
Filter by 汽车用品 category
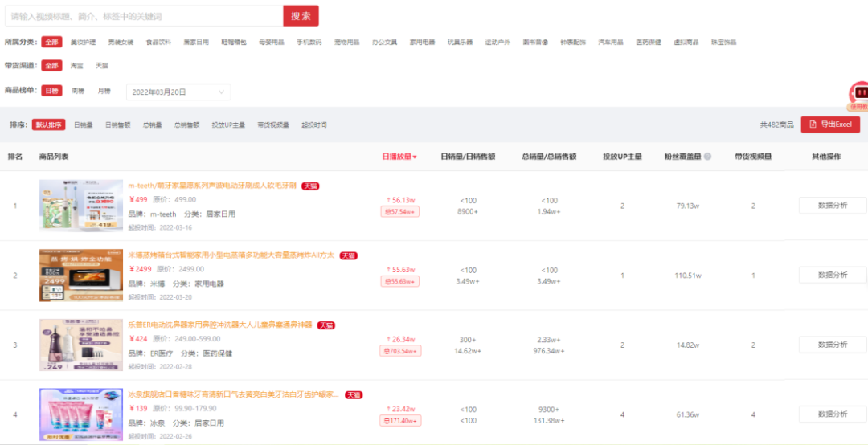pyautogui.click(x=611, y=42)
